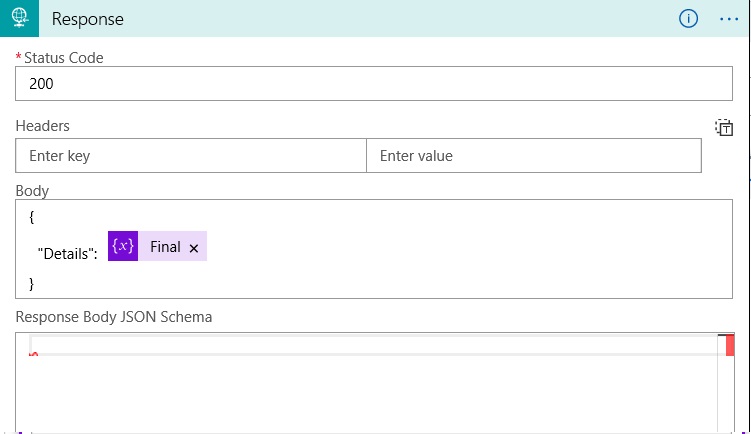The width and height of the screenshot is (751, 434).
Task: Focus the Enter key header field
Action: pos(191,156)
